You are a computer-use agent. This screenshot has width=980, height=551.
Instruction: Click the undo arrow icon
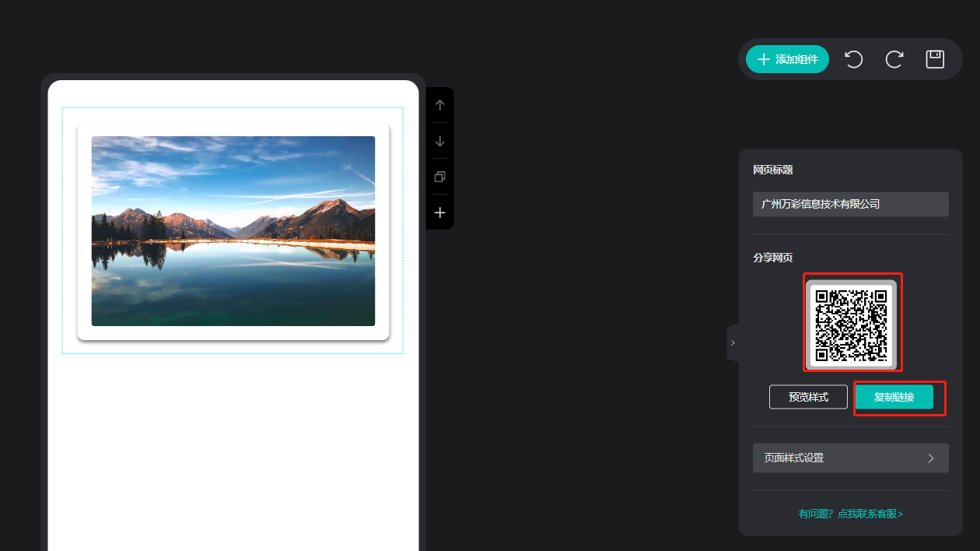[854, 59]
